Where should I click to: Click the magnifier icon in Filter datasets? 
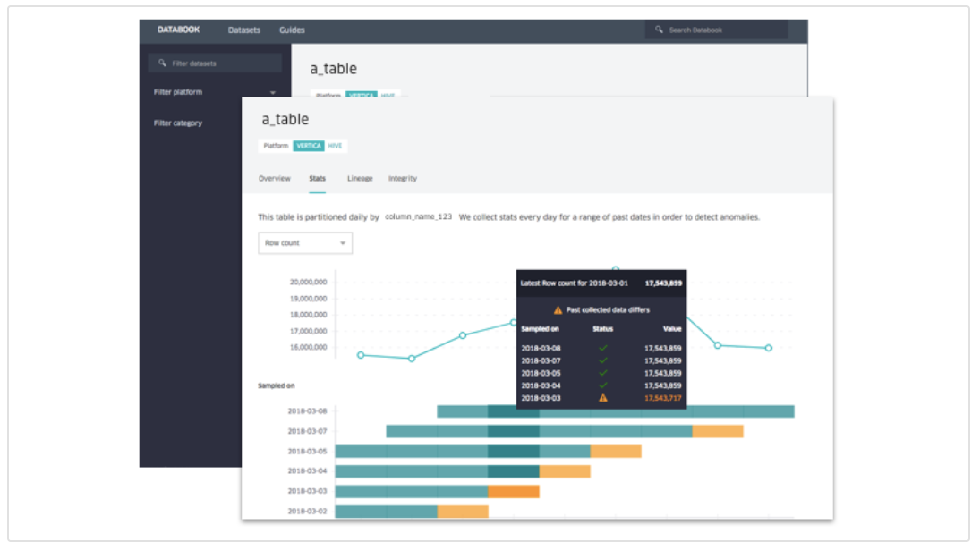tap(162, 63)
